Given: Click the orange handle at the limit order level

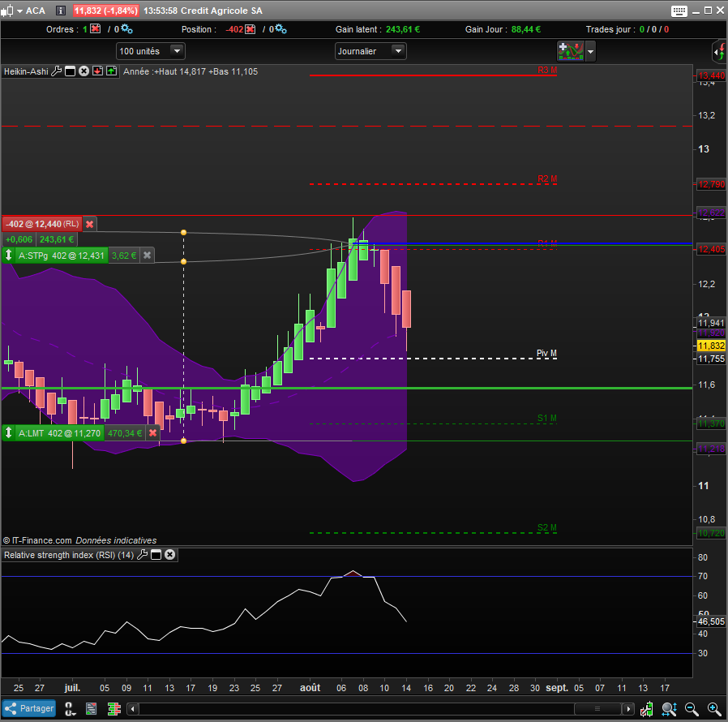Looking at the screenshot, I should click(183, 441).
